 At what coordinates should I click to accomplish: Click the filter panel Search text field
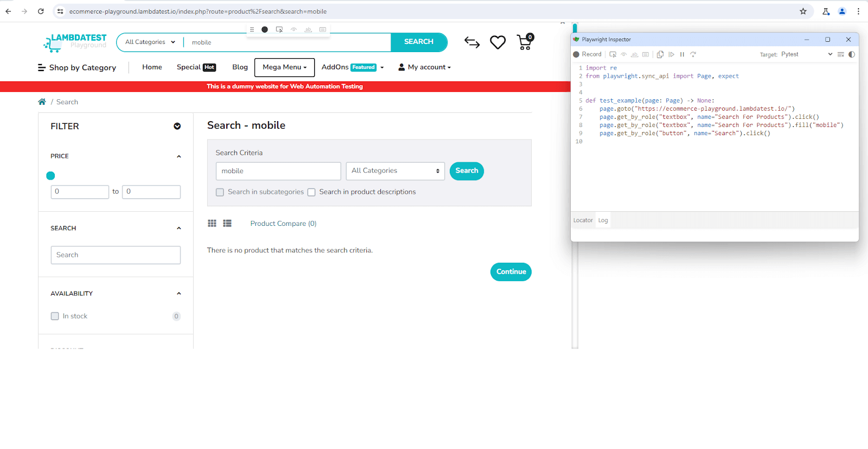pos(116,255)
